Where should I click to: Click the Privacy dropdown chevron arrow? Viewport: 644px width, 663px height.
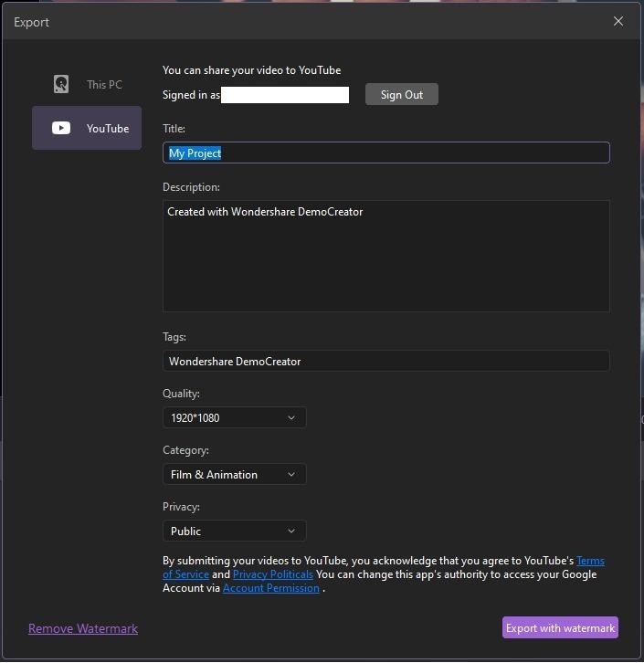pyautogui.click(x=291, y=531)
